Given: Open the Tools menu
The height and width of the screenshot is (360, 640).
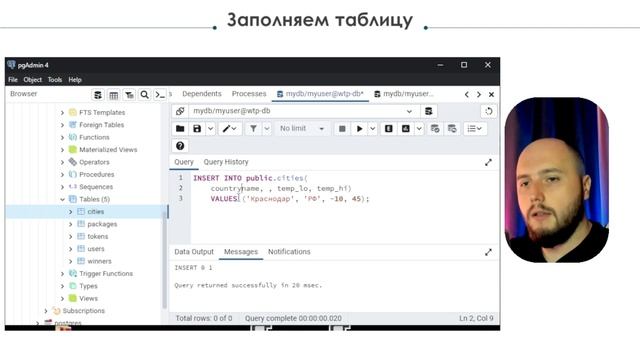Looking at the screenshot, I should click(x=55, y=80).
